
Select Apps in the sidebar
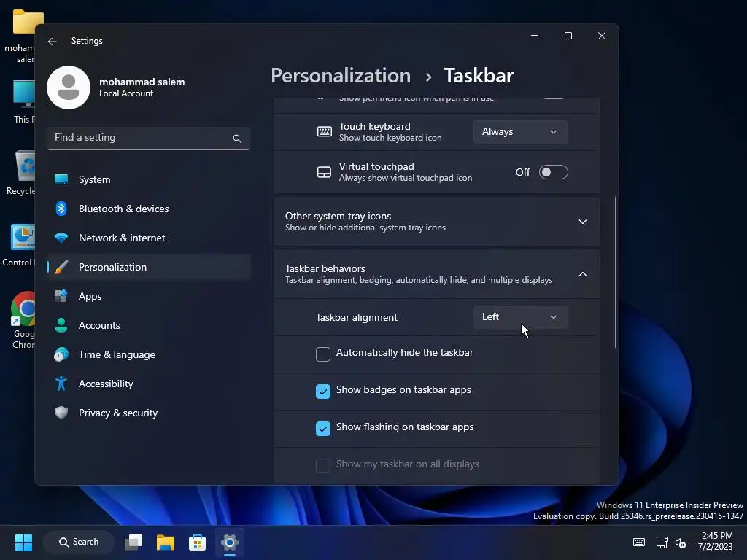click(149, 296)
